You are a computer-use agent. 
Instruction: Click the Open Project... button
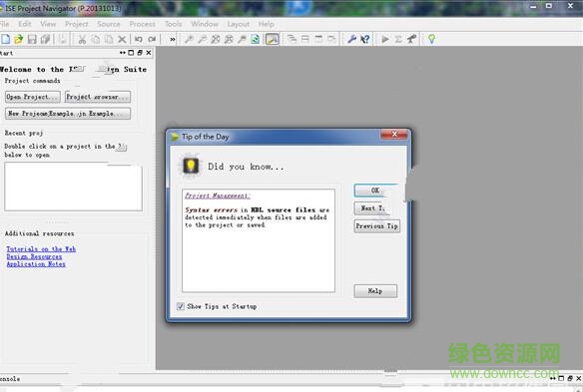pyautogui.click(x=33, y=97)
